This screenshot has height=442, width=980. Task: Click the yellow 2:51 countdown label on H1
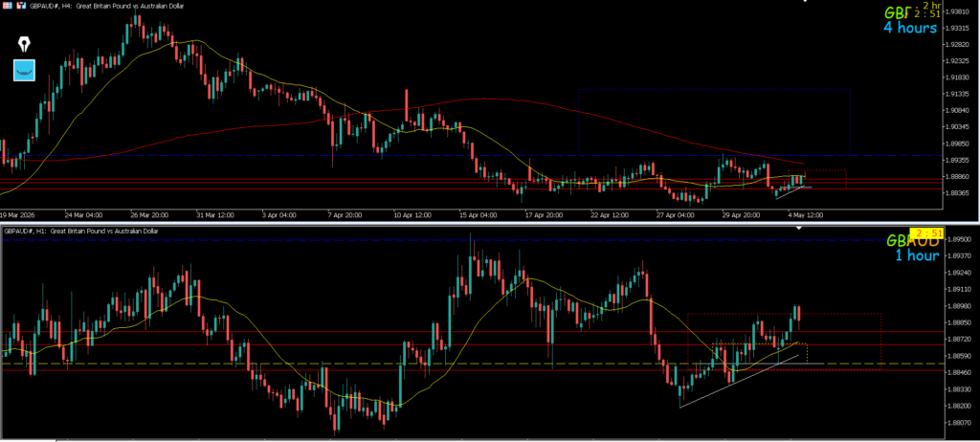[926, 233]
